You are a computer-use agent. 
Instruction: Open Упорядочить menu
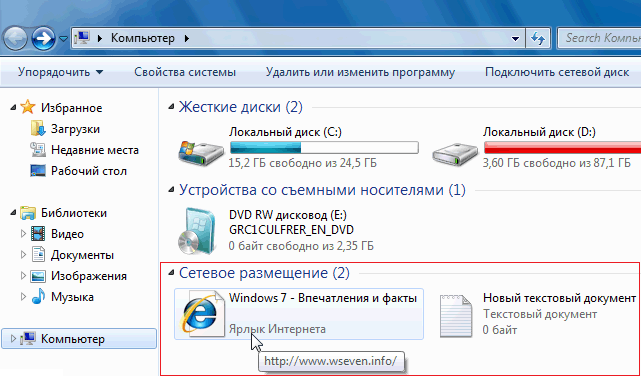pyautogui.click(x=61, y=72)
